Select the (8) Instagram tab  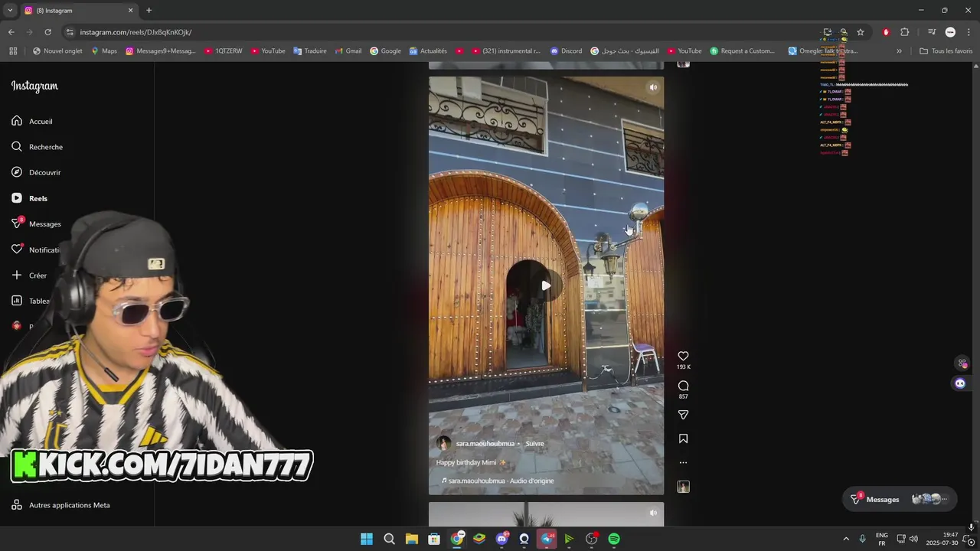(x=79, y=11)
